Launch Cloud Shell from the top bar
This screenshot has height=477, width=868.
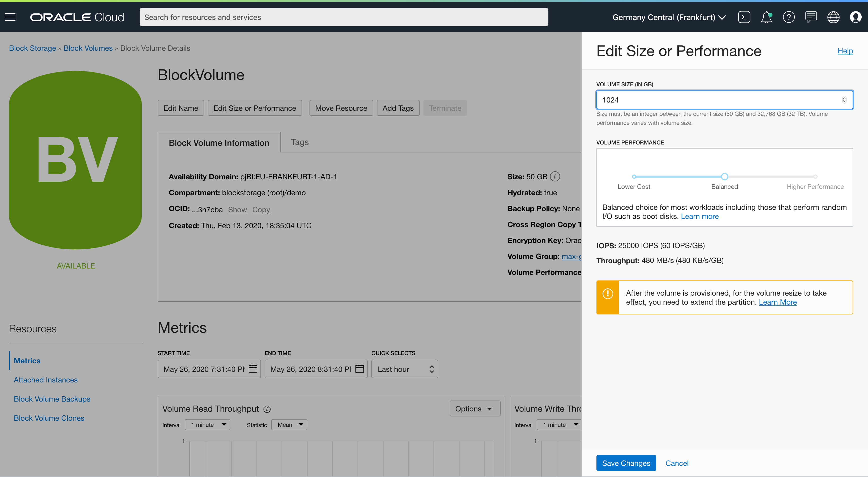coord(744,17)
